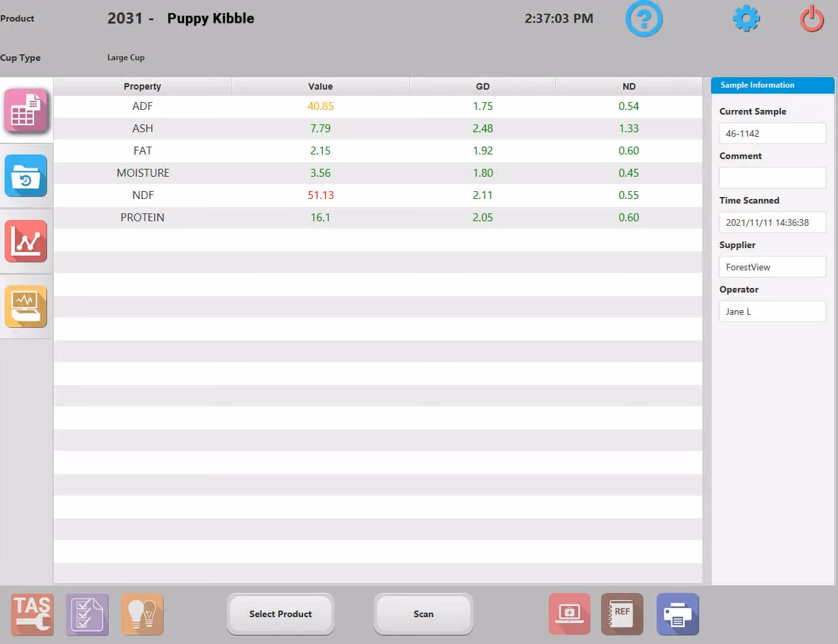The width and height of the screenshot is (838, 644).
Task: Click the clock time 2:37:03 PM
Action: click(x=558, y=18)
